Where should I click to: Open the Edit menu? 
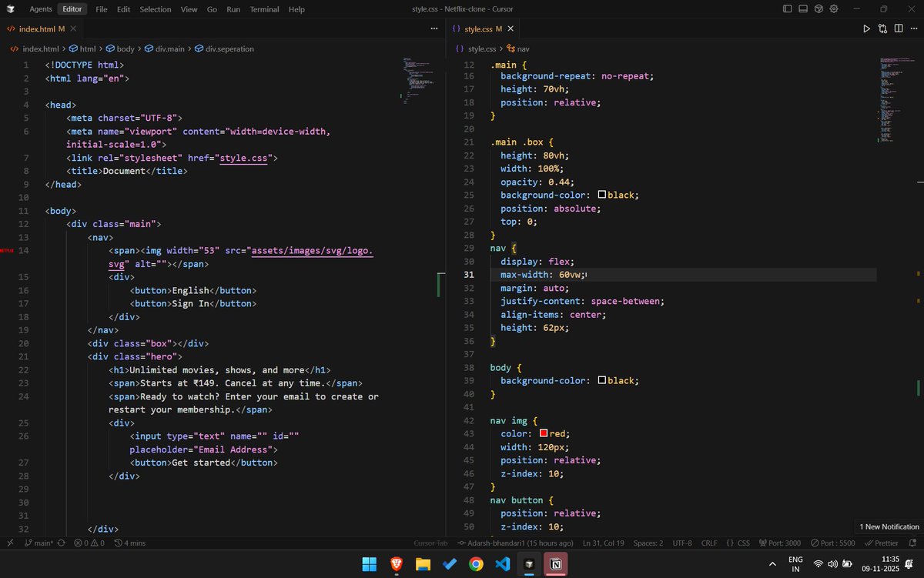coord(123,9)
